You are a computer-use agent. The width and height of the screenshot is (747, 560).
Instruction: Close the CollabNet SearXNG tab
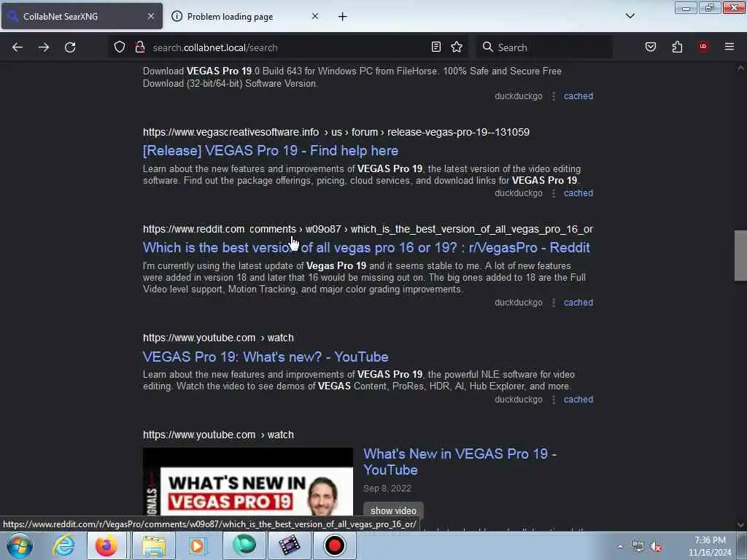[x=151, y=16]
